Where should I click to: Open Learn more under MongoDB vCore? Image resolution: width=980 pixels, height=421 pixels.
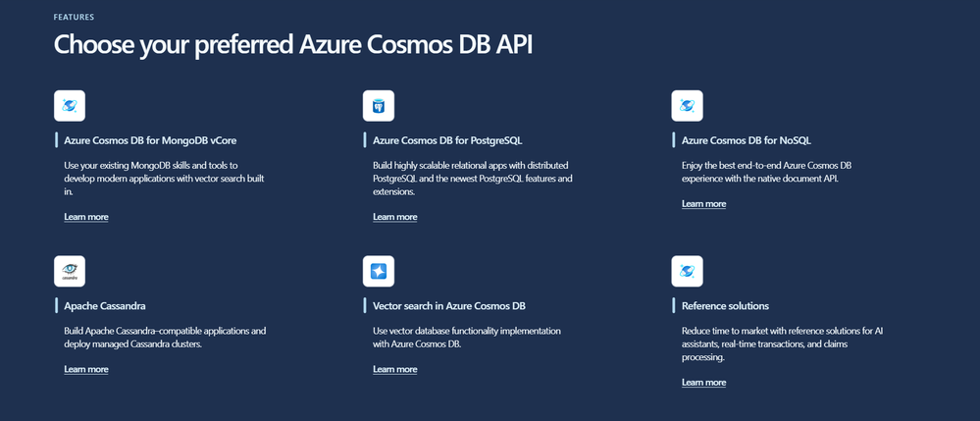click(86, 217)
